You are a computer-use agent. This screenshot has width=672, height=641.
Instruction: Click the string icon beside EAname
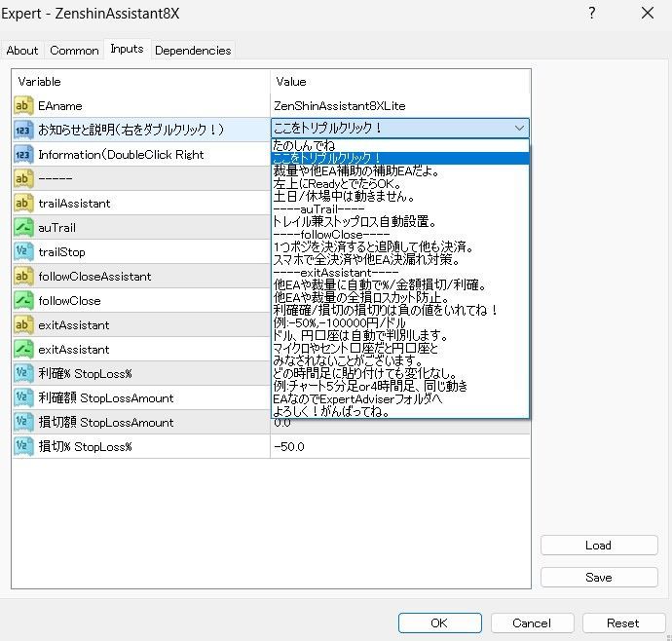pos(23,105)
